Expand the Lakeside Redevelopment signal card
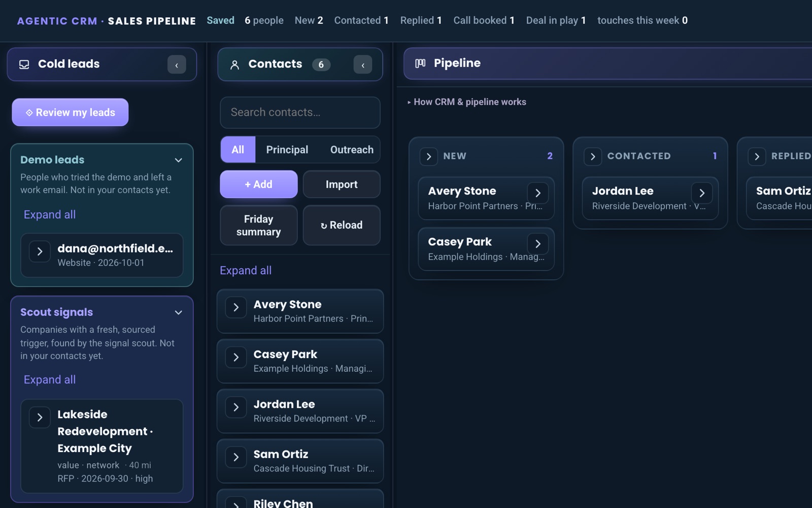The height and width of the screenshot is (508, 812). click(40, 418)
